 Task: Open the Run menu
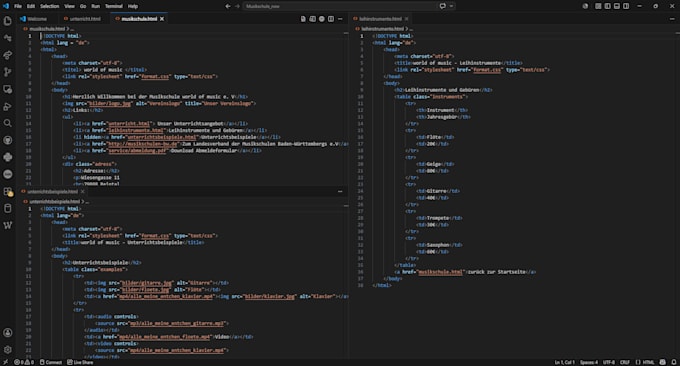[95, 6]
